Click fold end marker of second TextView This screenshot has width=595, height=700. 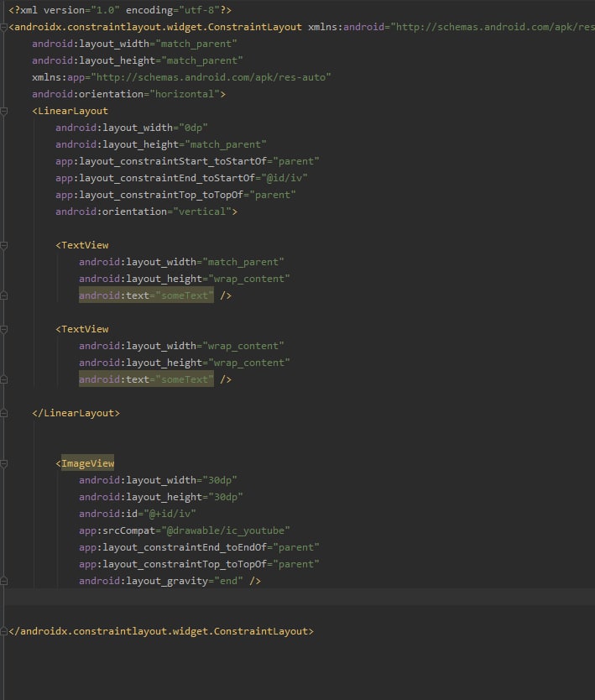[x=3, y=379]
